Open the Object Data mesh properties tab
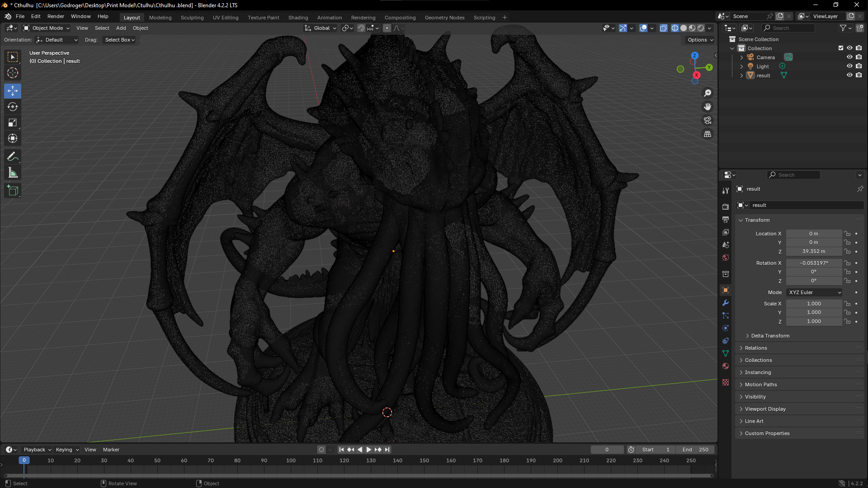Image resolution: width=868 pixels, height=488 pixels. tap(726, 353)
